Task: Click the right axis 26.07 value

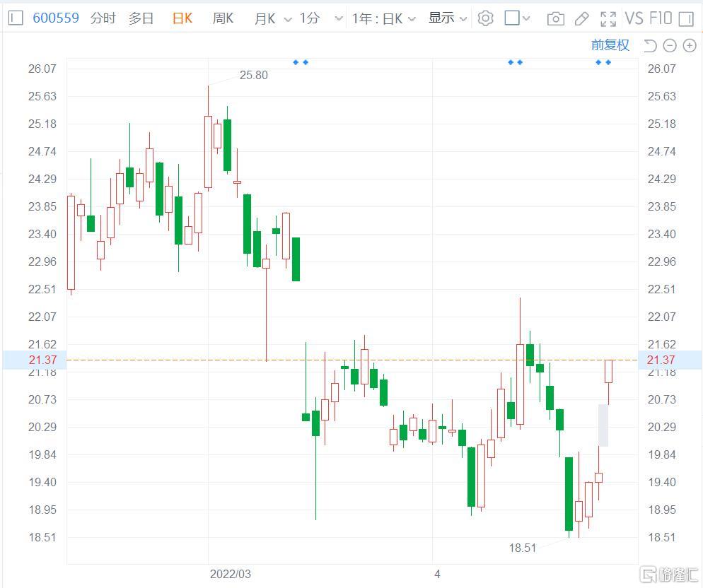Action: coord(662,69)
